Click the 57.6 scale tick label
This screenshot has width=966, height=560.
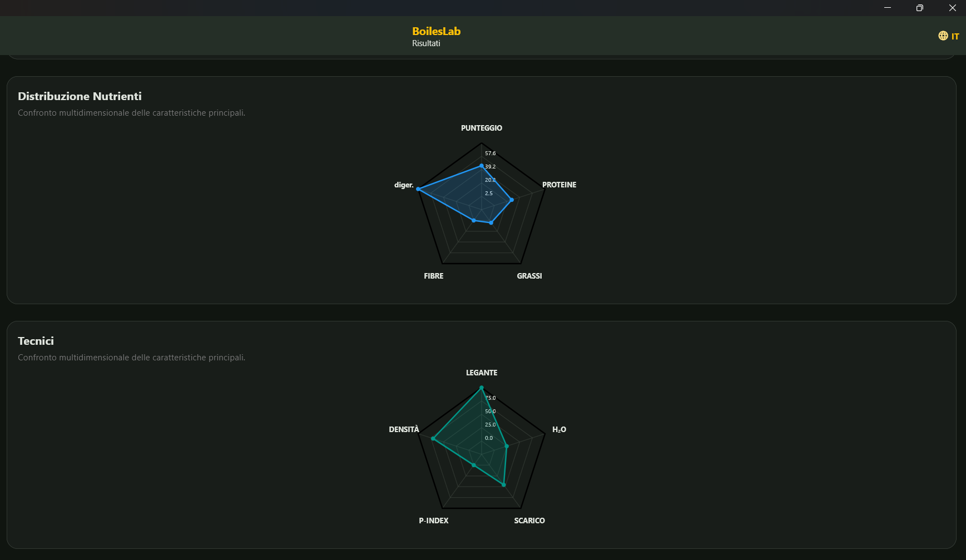[x=490, y=153]
